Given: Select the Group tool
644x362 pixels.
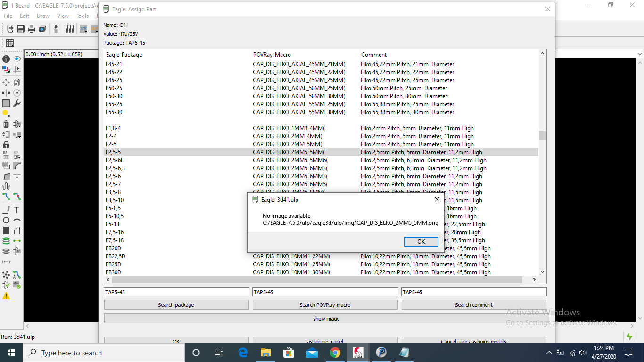Looking at the screenshot, I should pyautogui.click(x=6, y=103).
